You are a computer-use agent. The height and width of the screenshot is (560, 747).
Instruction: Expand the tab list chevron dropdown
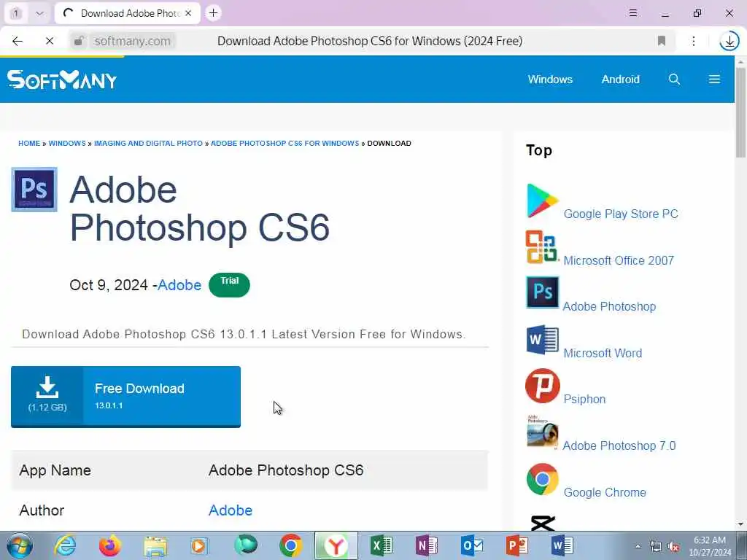tap(39, 13)
